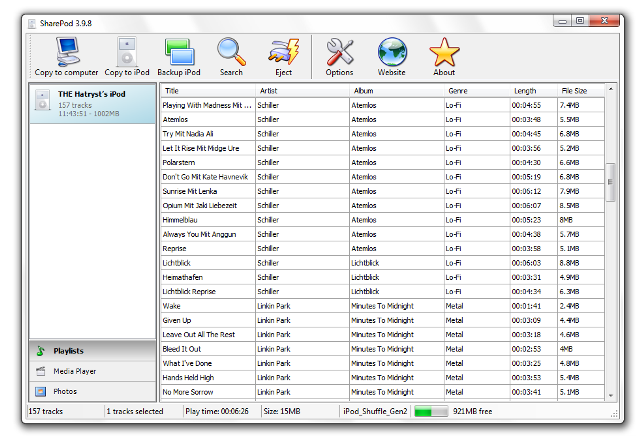Select THE Hatryst's iPod device
The width and height of the screenshot is (640, 442).
pyautogui.click(x=93, y=103)
